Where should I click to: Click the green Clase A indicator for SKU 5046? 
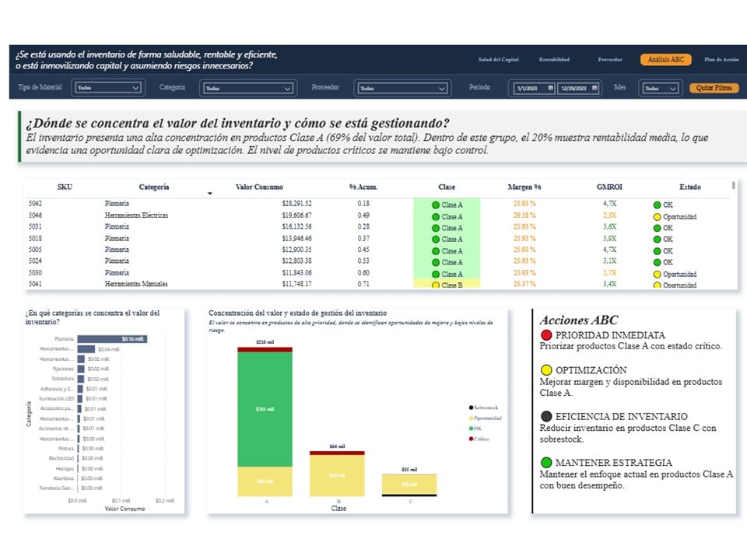[x=436, y=217]
